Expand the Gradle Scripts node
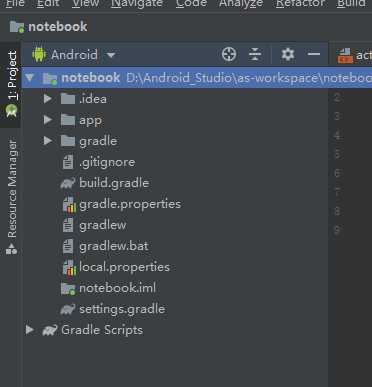The image size is (372, 387). coord(30,330)
